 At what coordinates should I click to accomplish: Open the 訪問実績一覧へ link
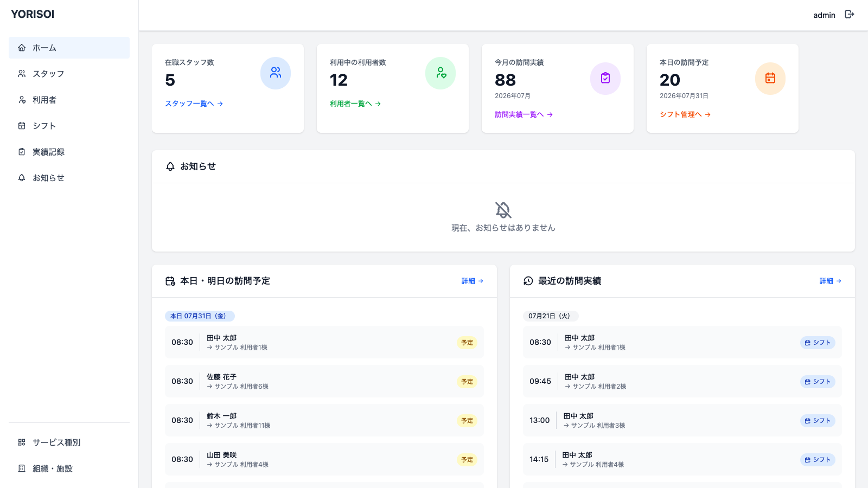pos(524,114)
